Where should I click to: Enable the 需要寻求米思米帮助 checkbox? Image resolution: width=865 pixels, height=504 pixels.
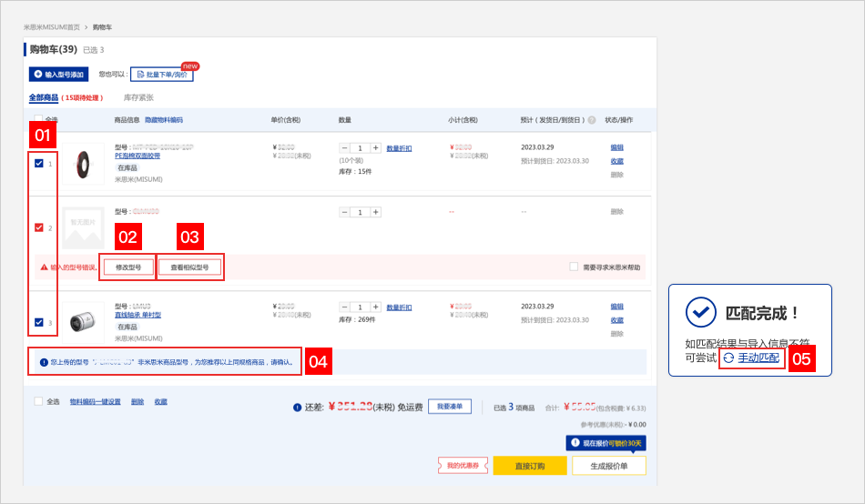click(573, 267)
